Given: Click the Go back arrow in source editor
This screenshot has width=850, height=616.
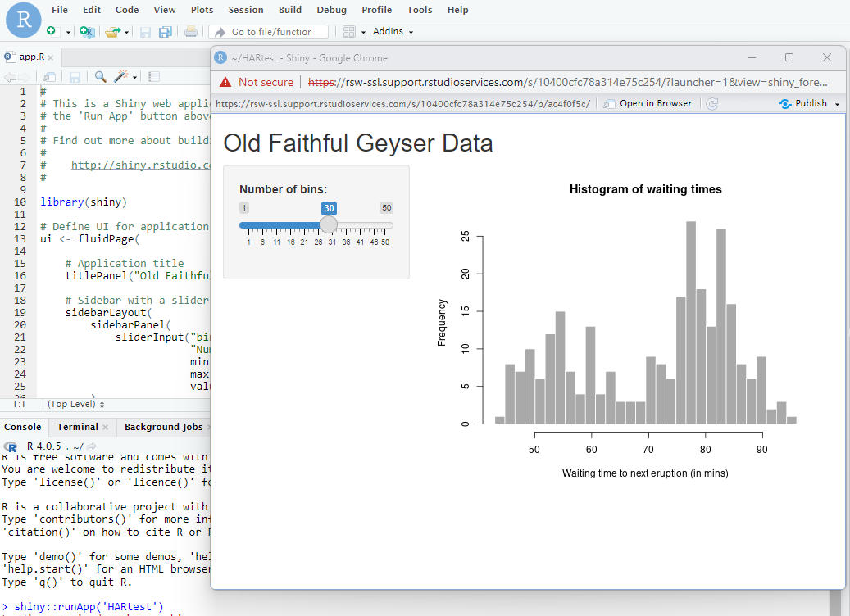Looking at the screenshot, I should pyautogui.click(x=10, y=77).
